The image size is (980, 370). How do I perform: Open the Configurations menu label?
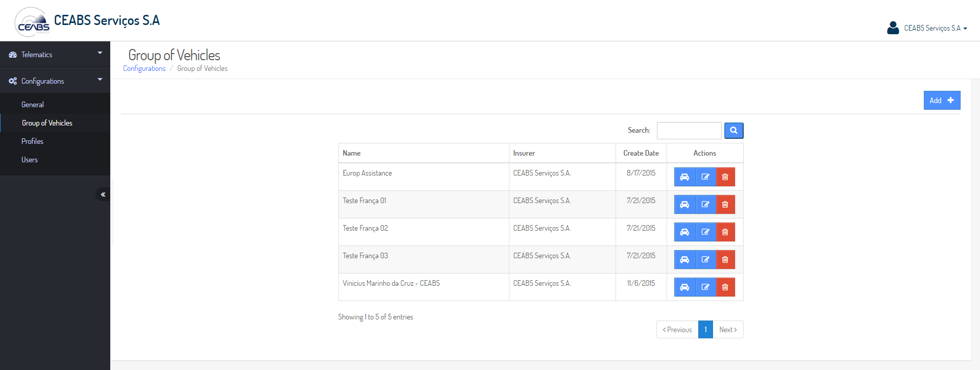pyautogui.click(x=42, y=81)
